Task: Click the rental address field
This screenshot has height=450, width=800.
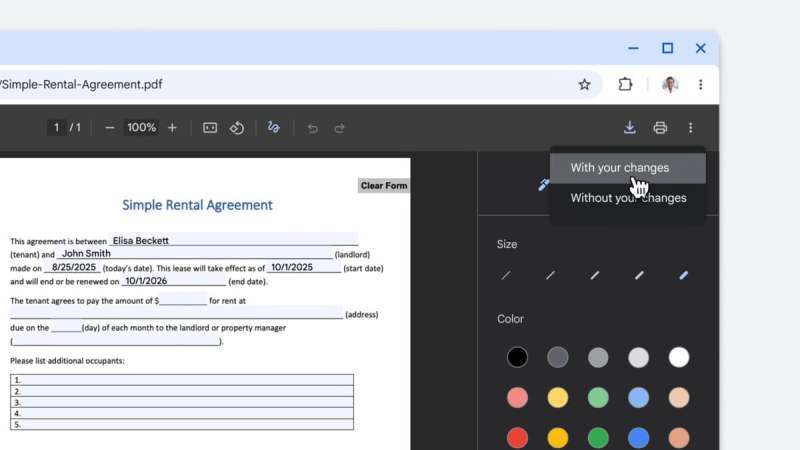Action: (x=177, y=313)
